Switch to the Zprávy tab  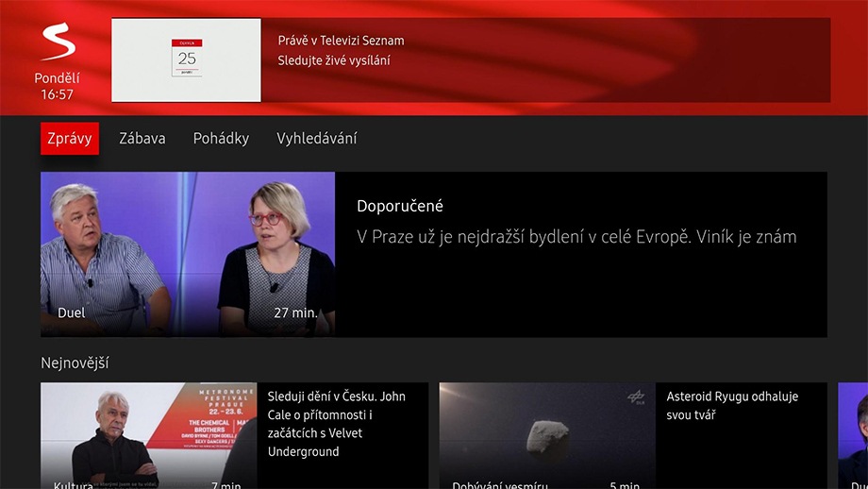click(x=70, y=139)
